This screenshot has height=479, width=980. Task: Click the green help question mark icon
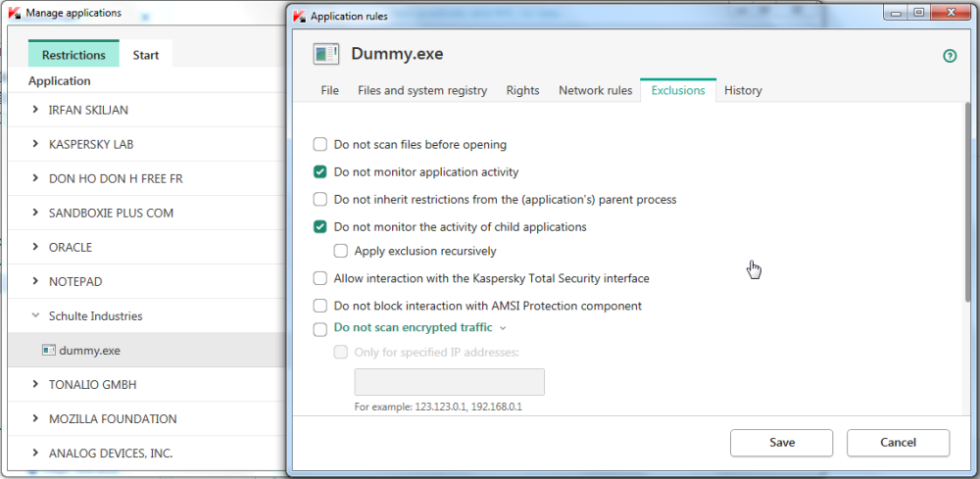[x=949, y=56]
